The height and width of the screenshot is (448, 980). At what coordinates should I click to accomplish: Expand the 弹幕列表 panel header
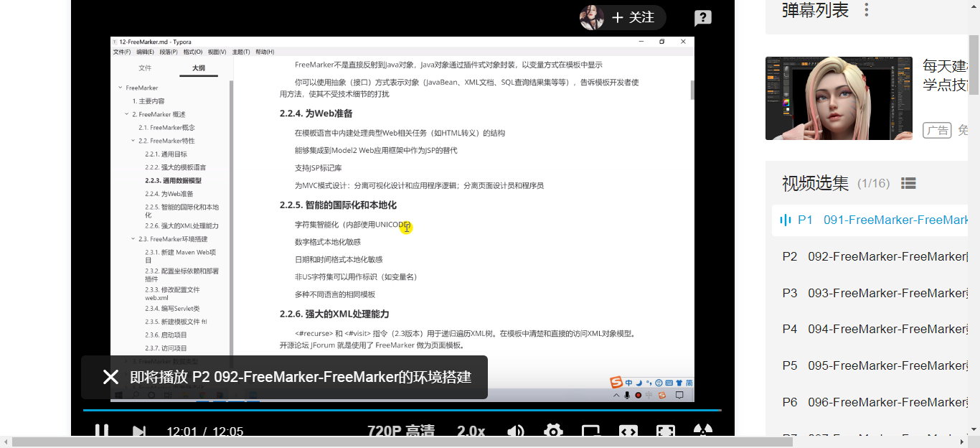pos(815,10)
